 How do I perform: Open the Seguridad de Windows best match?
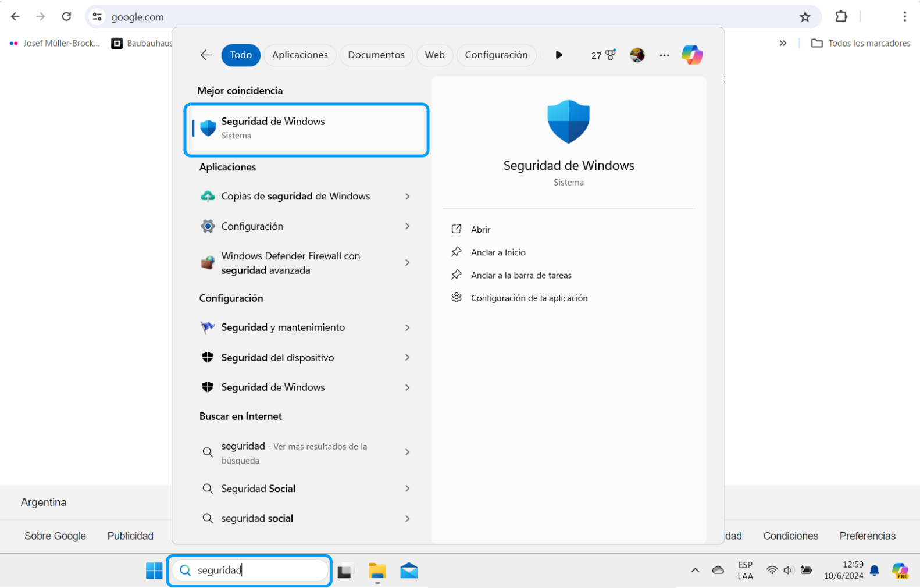click(x=306, y=130)
